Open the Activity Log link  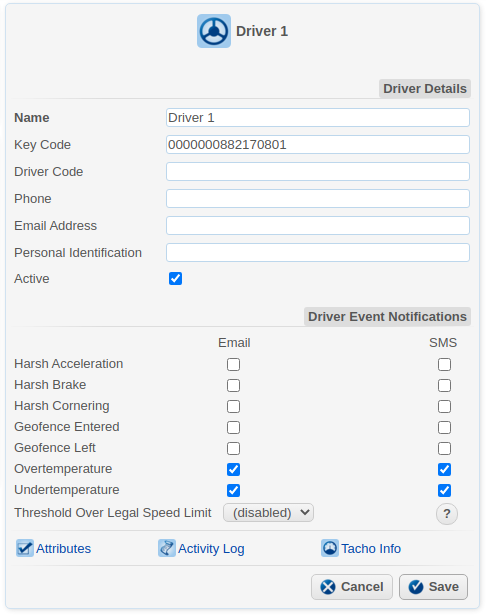[211, 548]
